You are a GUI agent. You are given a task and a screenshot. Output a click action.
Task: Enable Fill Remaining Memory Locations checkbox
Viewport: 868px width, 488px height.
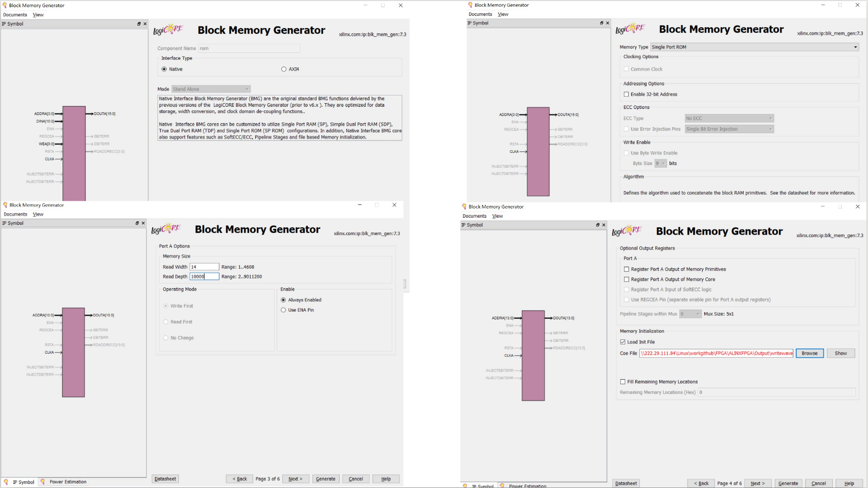pyautogui.click(x=623, y=382)
